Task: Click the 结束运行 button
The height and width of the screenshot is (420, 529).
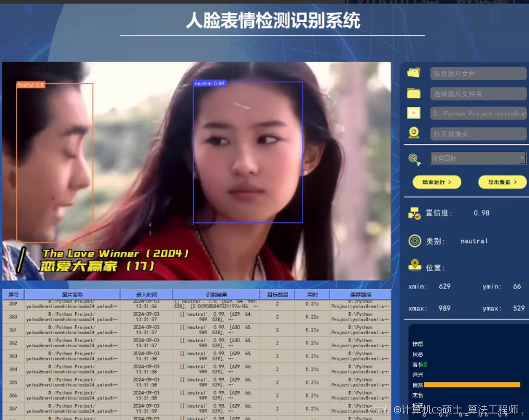Action: [437, 182]
